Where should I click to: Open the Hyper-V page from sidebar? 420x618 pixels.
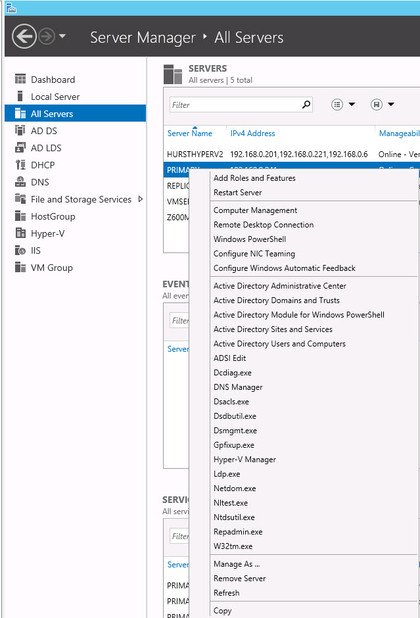tap(48, 234)
